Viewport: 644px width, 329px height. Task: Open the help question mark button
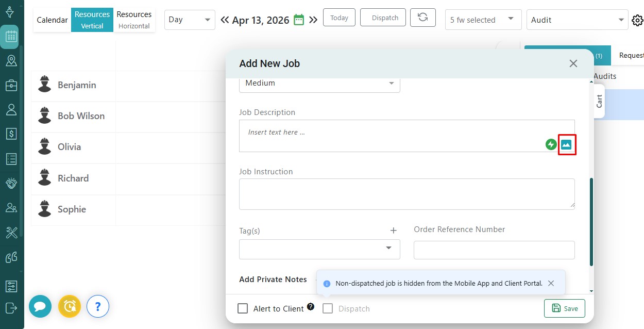click(x=98, y=307)
